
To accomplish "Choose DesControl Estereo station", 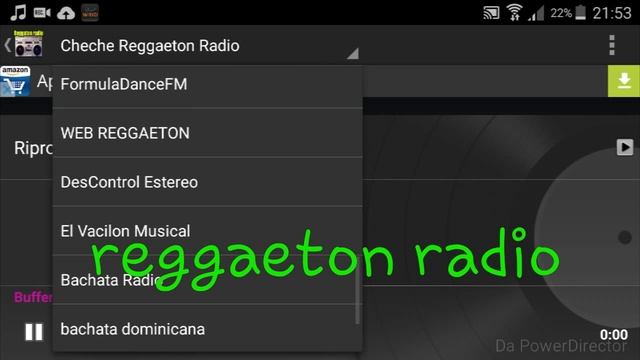I will [x=208, y=182].
